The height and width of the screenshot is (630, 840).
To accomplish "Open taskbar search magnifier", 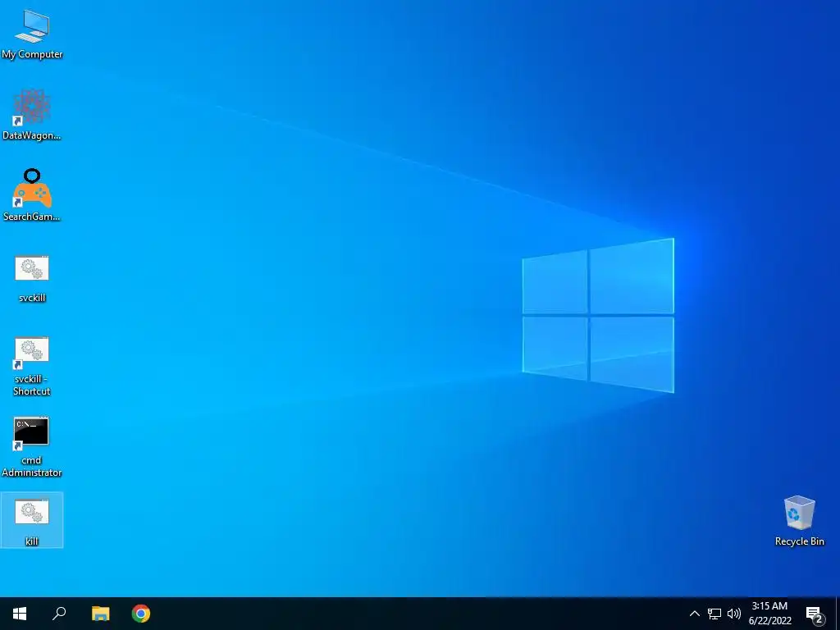I will 59,614.
